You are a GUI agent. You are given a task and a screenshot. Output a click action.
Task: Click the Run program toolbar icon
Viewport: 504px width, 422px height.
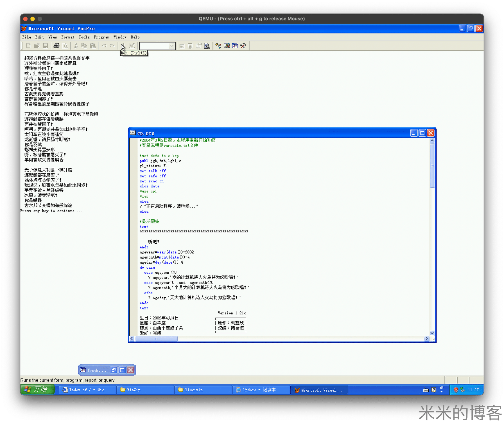click(123, 46)
